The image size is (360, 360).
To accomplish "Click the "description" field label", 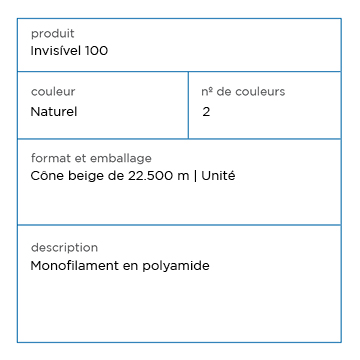I will [64, 248].
